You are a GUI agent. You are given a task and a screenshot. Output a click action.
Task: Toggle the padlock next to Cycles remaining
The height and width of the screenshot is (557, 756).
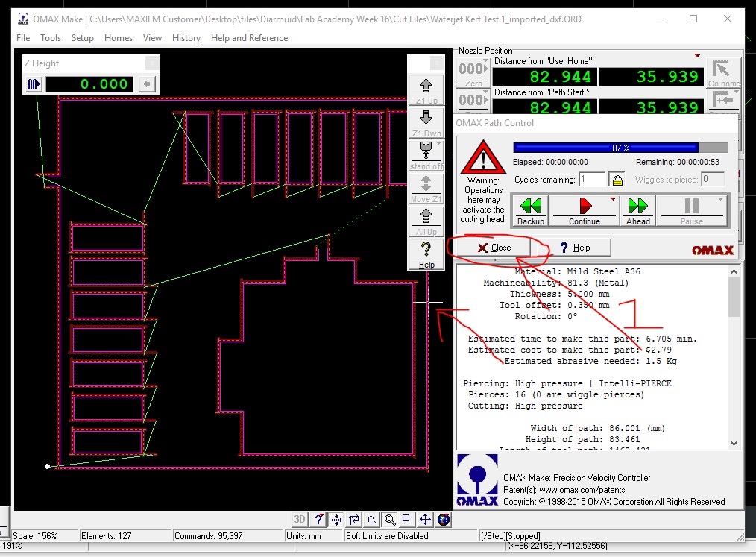pos(617,180)
